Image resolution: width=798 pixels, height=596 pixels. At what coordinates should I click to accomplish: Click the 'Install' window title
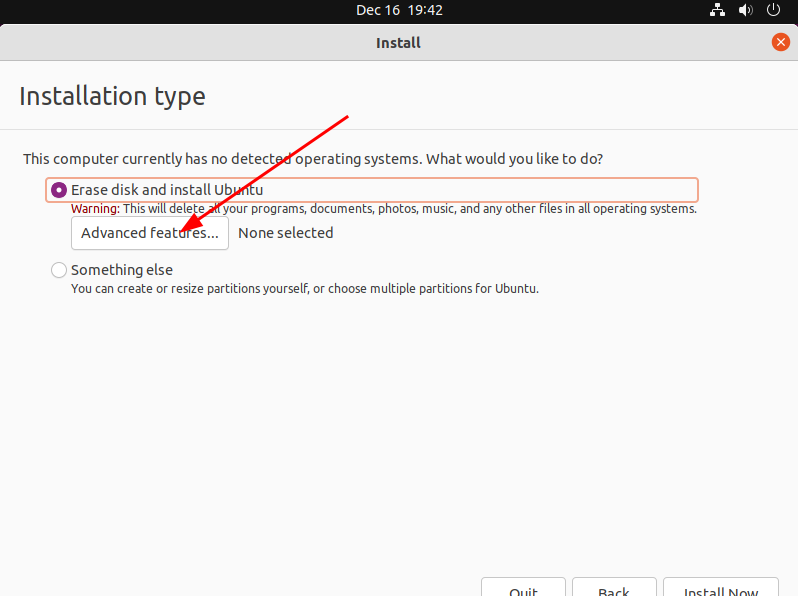coord(398,43)
